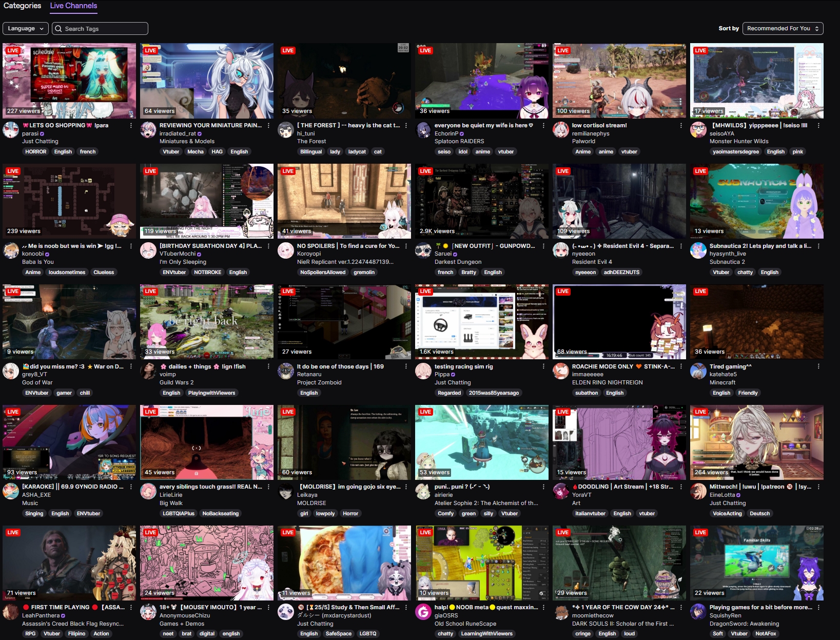
Task: Open the three-dot menu for Koroyopi's stream
Action: click(x=406, y=246)
